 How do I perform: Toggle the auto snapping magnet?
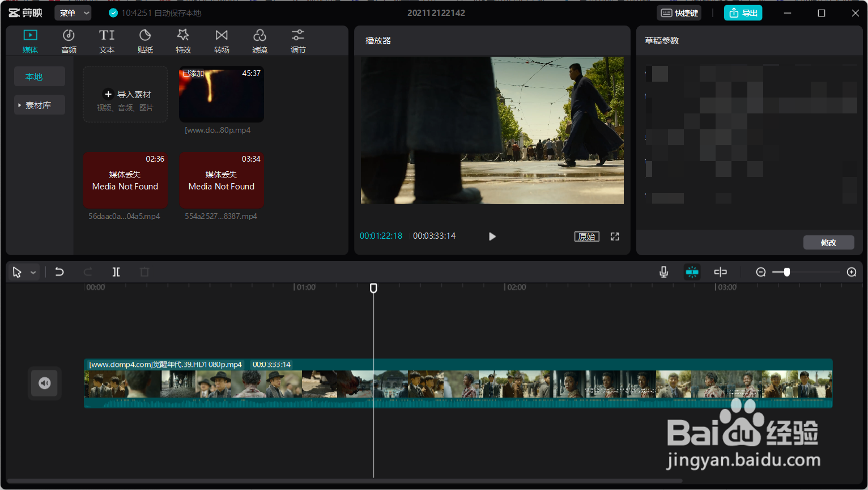(692, 272)
